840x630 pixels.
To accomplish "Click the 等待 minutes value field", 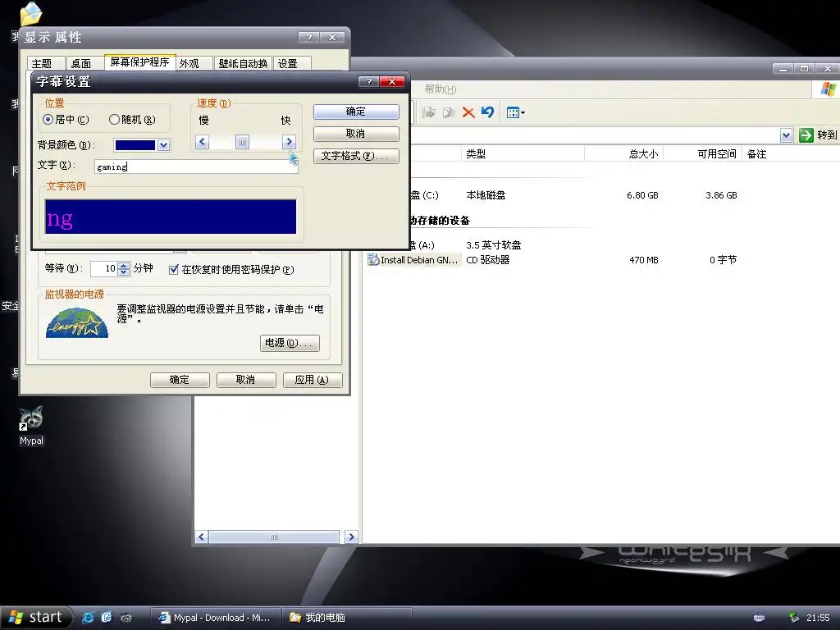I will pyautogui.click(x=104, y=269).
